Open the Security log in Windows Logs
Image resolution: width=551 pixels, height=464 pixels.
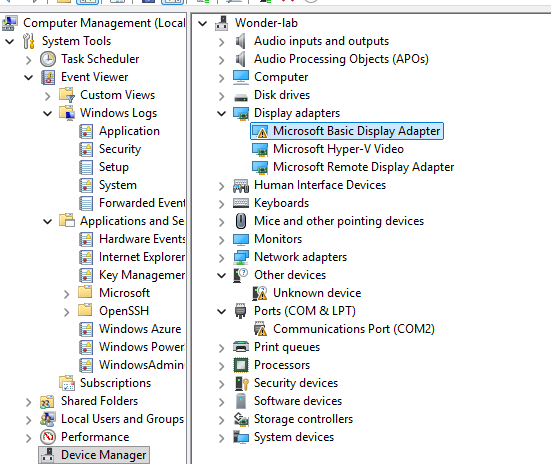120,149
